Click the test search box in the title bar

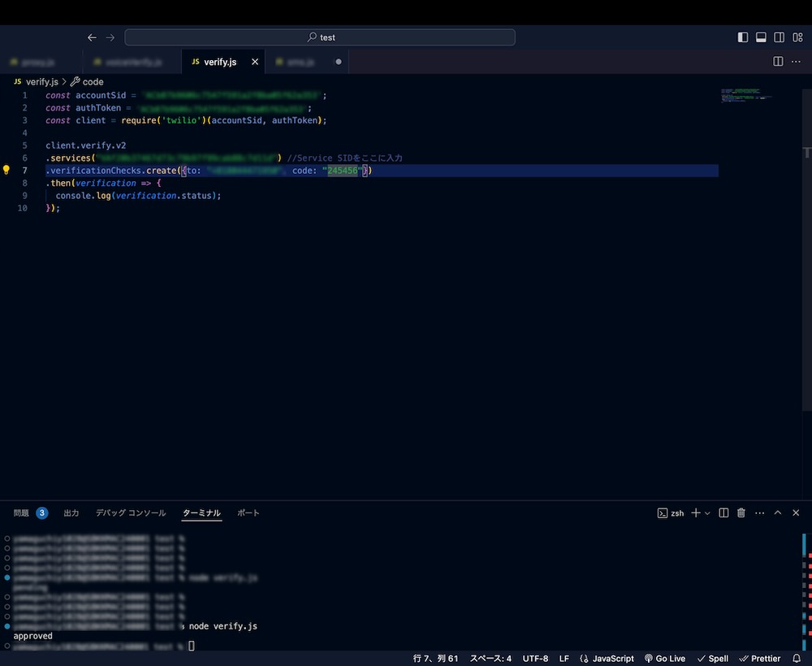[320, 37]
